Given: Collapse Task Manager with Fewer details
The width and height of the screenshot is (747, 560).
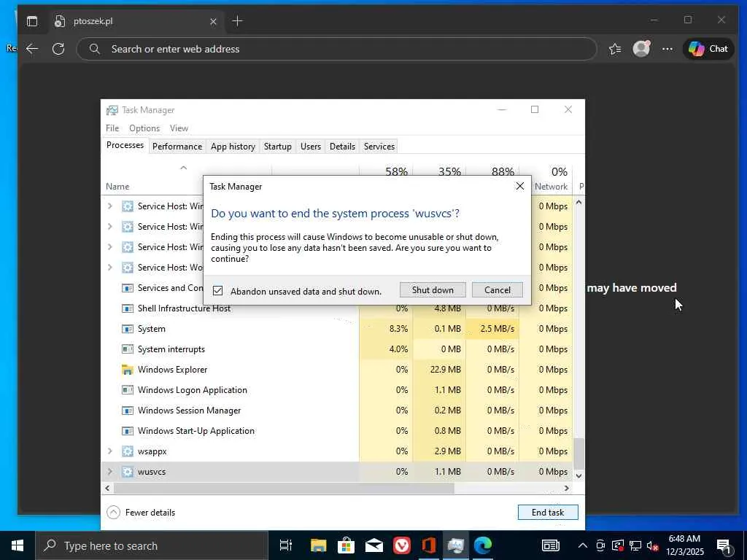Looking at the screenshot, I should (141, 513).
